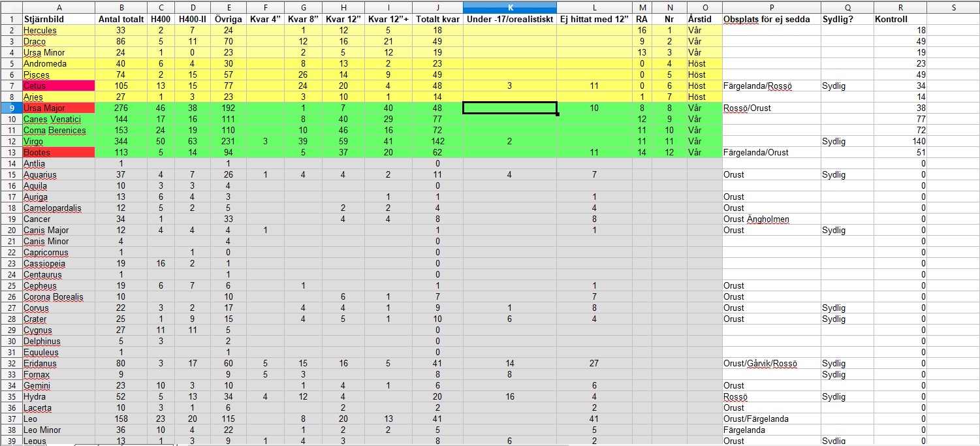Click the red Cetus cell
The height and width of the screenshot is (446, 980).
click(x=58, y=86)
